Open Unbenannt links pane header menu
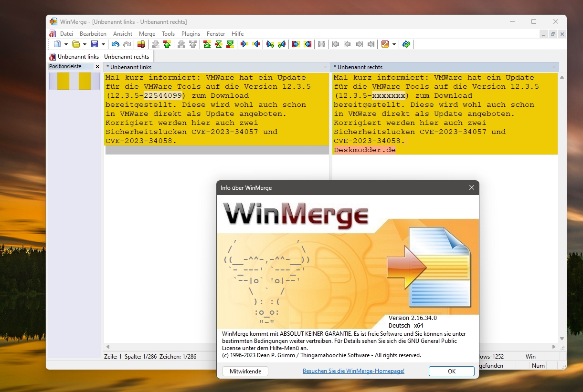The width and height of the screenshot is (583, 392). tap(326, 67)
